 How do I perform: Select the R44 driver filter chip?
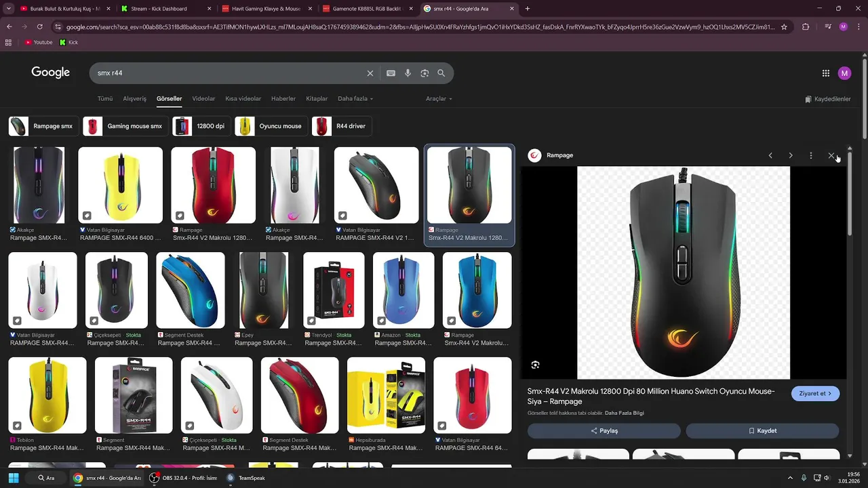pos(342,126)
